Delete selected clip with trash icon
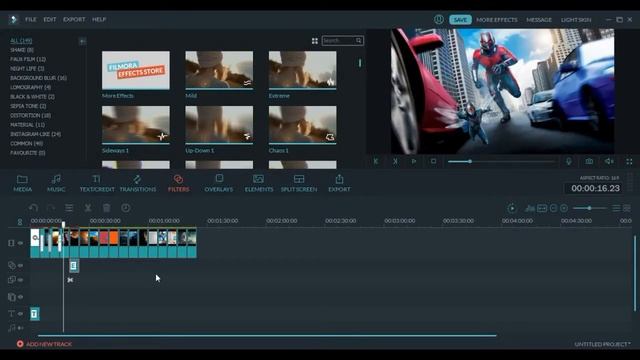640x360 pixels. (x=107, y=208)
